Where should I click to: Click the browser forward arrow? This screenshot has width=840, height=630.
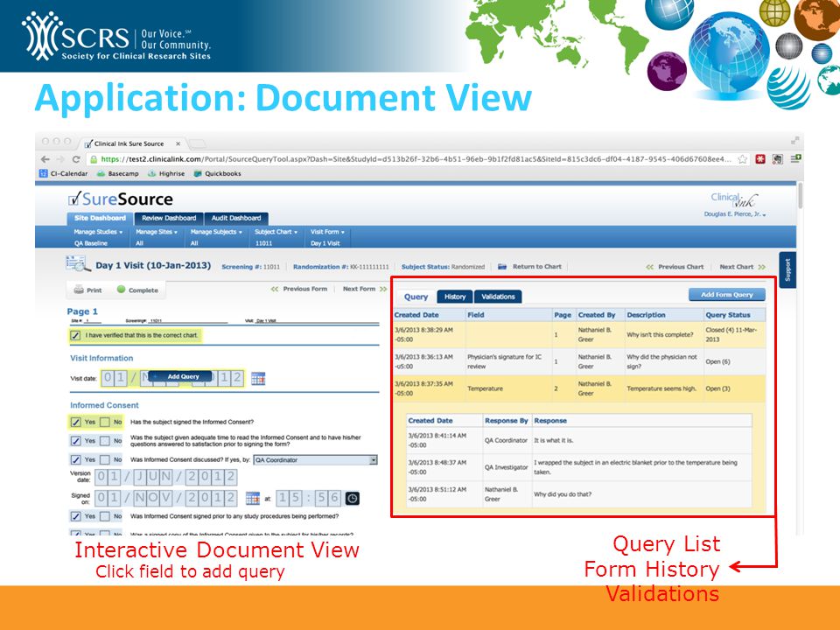click(x=60, y=159)
